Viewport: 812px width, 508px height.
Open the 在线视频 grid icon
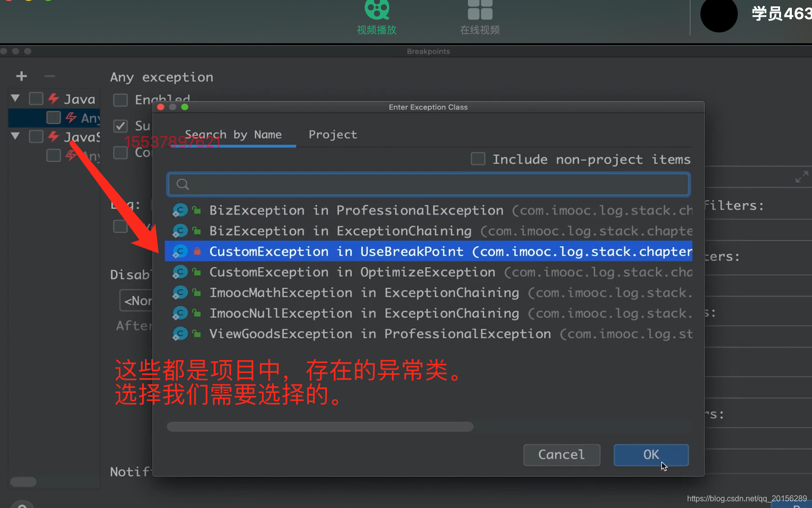pos(480,9)
